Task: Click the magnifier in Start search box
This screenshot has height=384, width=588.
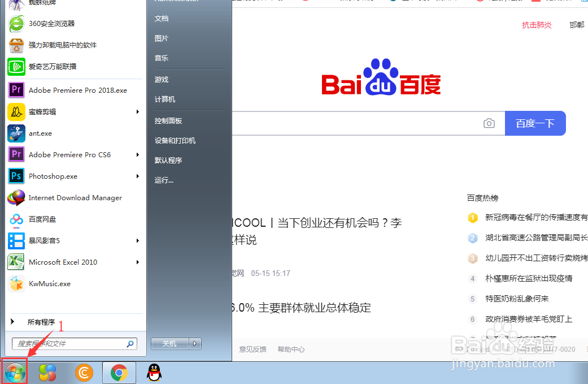Action: coord(130,343)
